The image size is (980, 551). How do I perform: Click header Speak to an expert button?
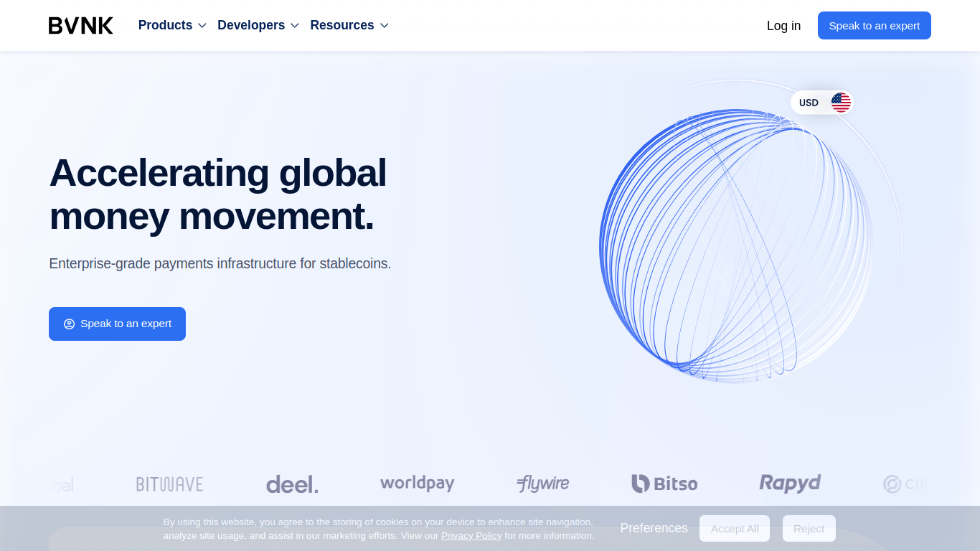point(875,26)
